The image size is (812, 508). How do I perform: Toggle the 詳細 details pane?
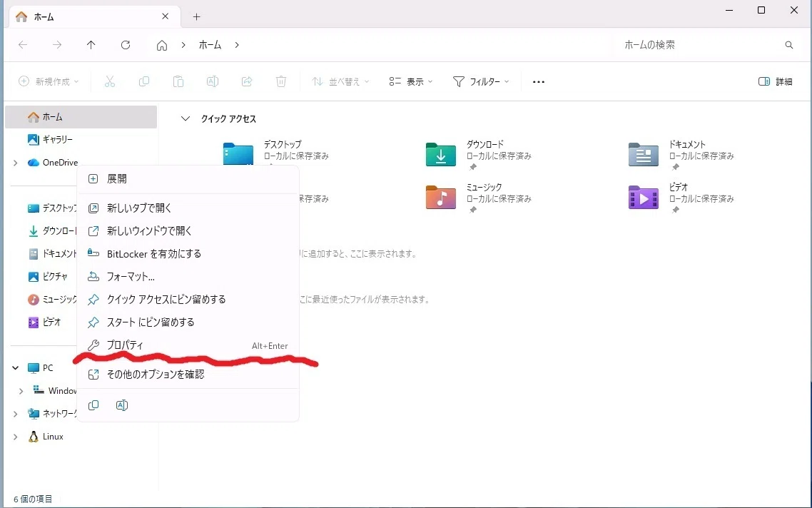pos(775,82)
